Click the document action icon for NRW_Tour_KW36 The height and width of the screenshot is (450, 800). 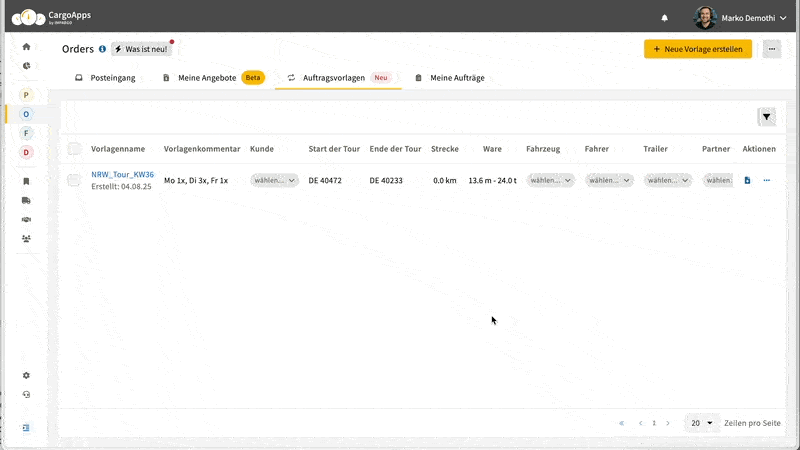click(x=747, y=180)
